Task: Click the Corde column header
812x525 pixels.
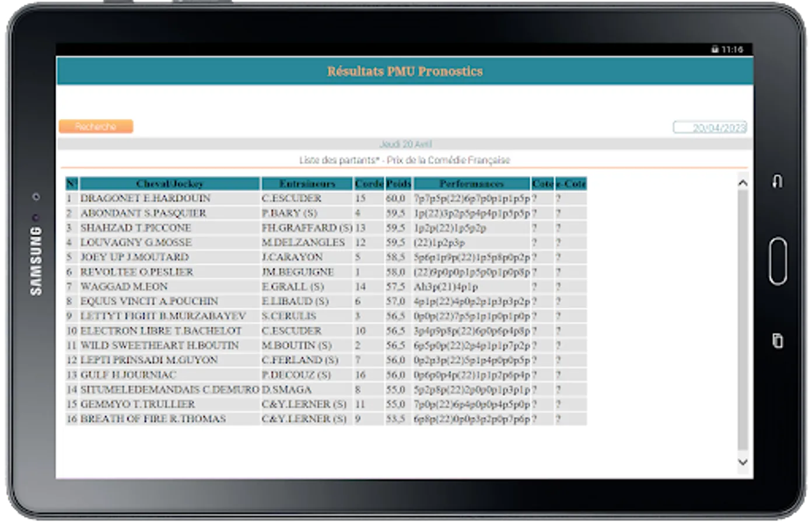Action: 369,184
